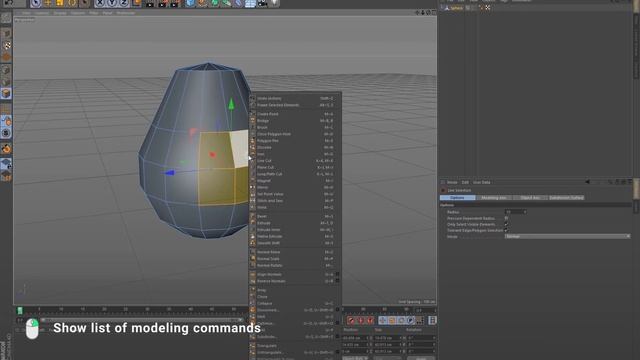
Task: Click the viewport layout icon right of timeline
Action: click(x=432, y=320)
